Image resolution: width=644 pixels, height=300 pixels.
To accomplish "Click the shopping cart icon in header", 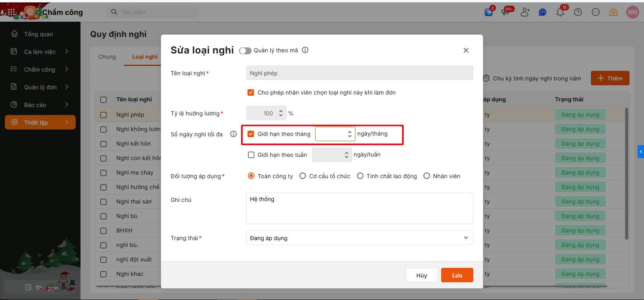I will coord(489,12).
